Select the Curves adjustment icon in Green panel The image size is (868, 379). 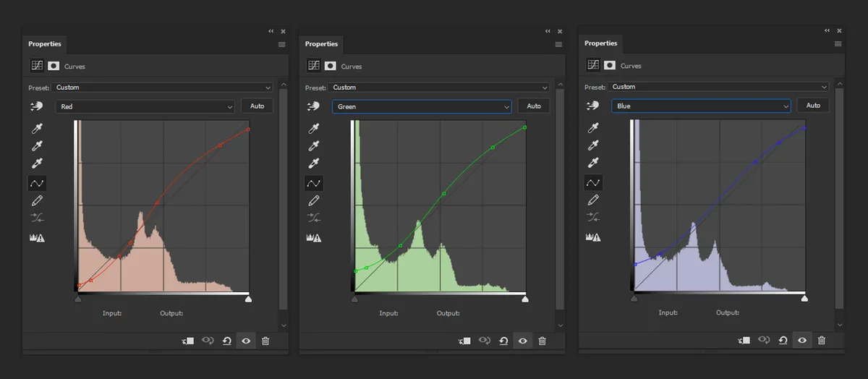[313, 66]
